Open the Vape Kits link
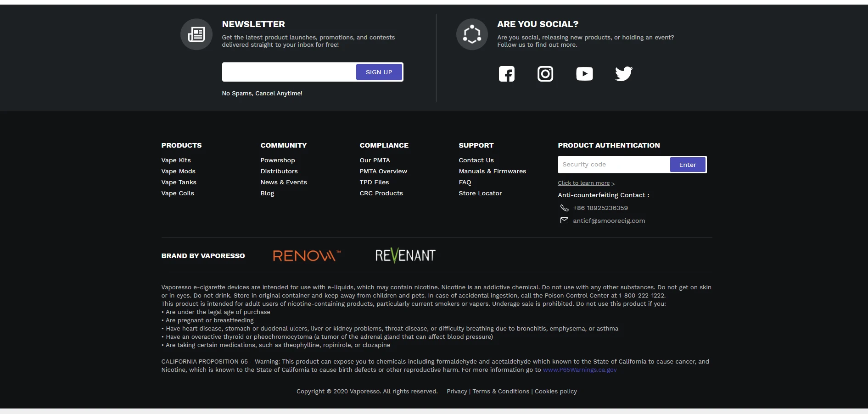The height and width of the screenshot is (414, 868). [176, 160]
